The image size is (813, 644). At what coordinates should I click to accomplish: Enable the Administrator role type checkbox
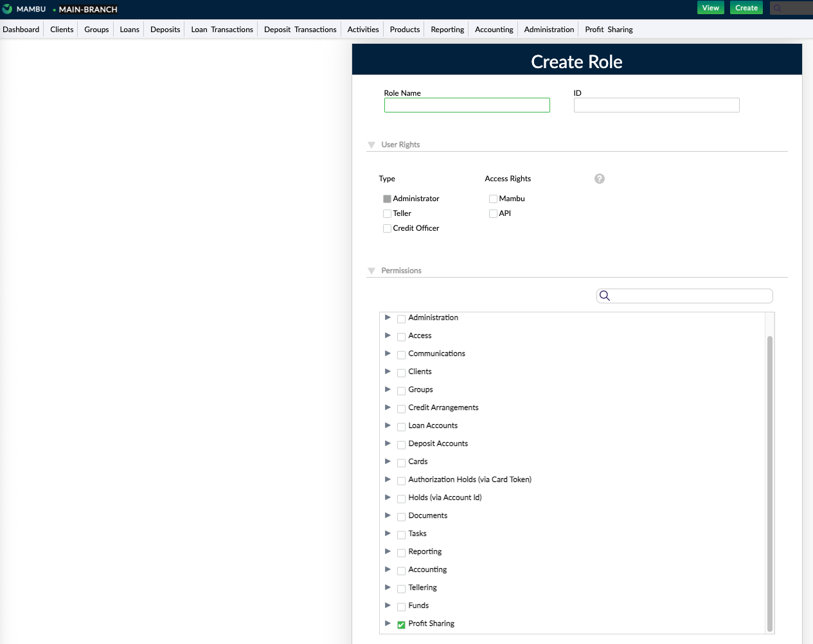click(x=387, y=199)
